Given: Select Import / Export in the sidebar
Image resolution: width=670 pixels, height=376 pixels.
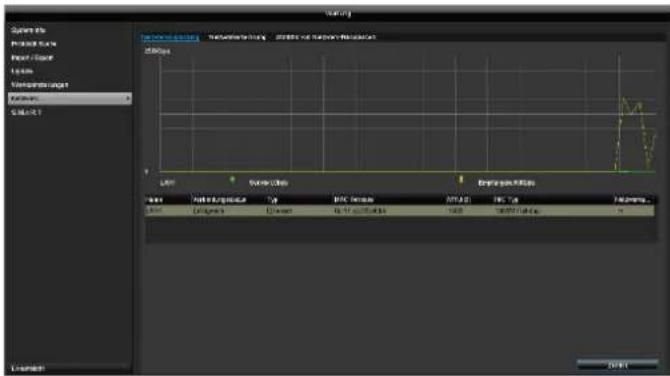Looking at the screenshot, I should click(32, 58).
